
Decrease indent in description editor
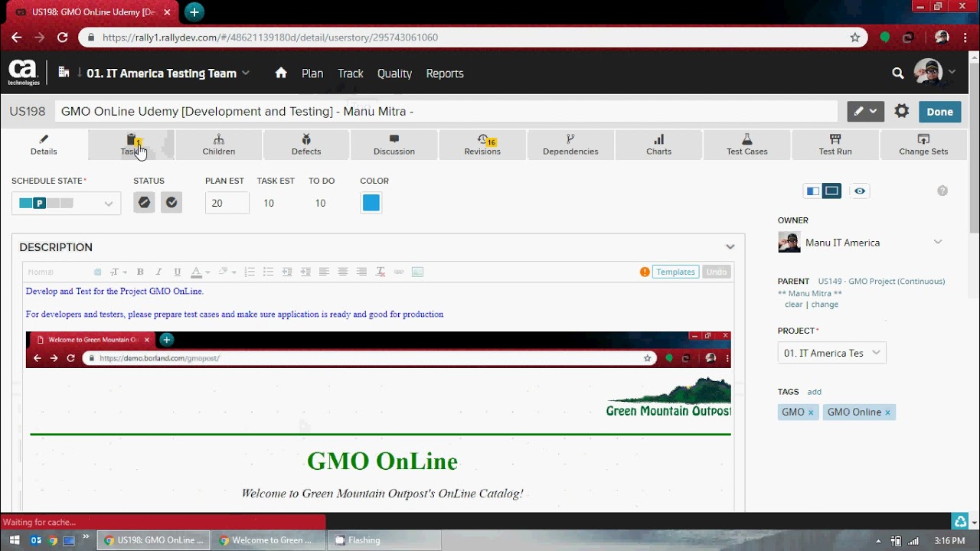pyautogui.click(x=287, y=272)
